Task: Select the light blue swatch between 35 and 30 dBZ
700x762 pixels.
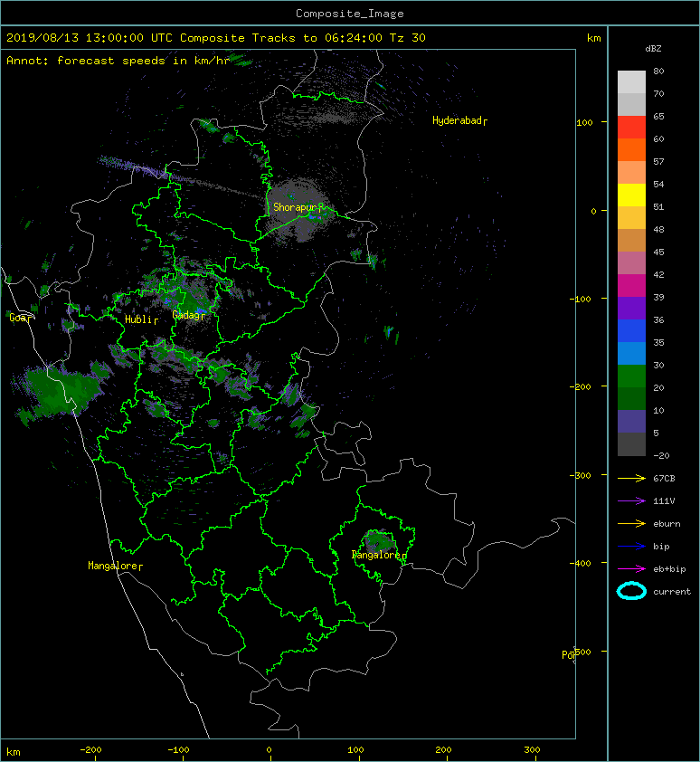Action: pos(631,353)
